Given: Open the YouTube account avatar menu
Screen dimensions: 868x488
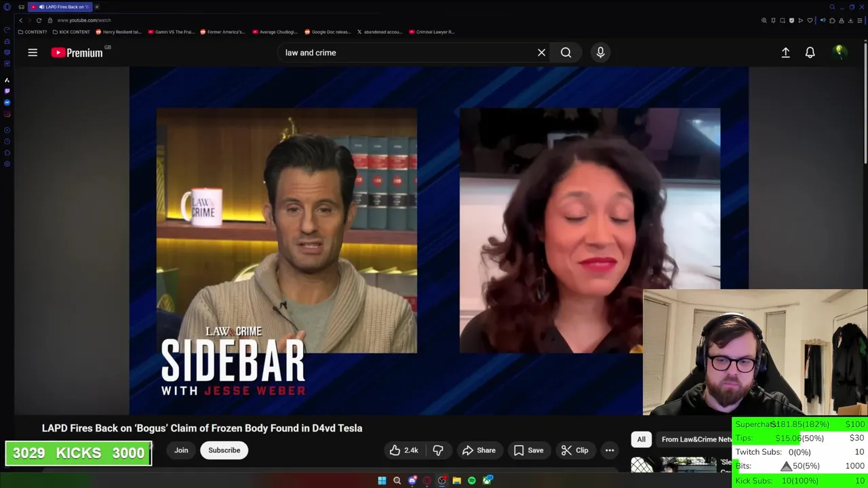Looking at the screenshot, I should pyautogui.click(x=840, y=52).
